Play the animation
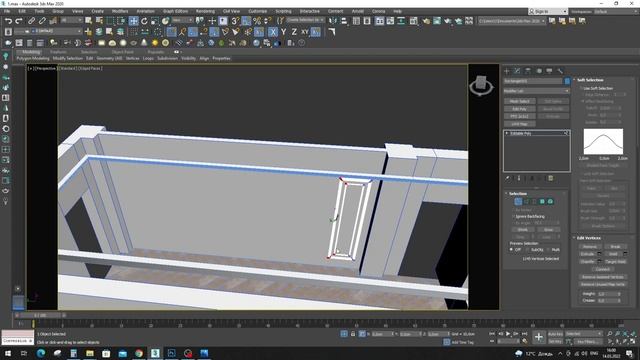The width and height of the screenshot is (640, 360). [508, 334]
